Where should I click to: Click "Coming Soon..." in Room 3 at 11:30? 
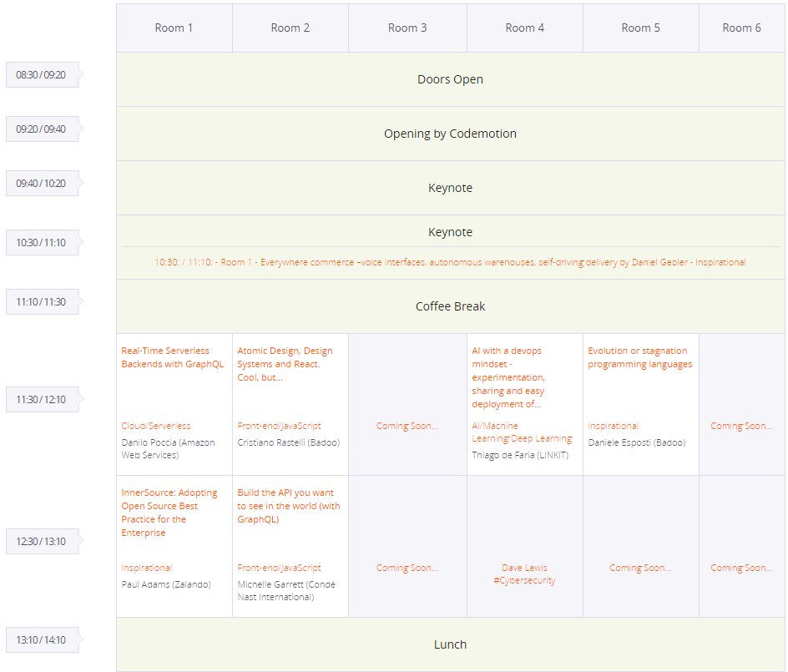point(407,426)
